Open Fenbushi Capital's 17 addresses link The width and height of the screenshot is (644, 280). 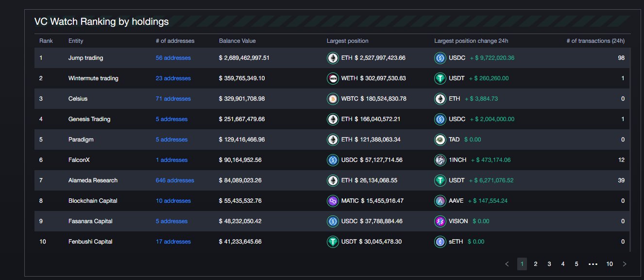[x=173, y=242]
